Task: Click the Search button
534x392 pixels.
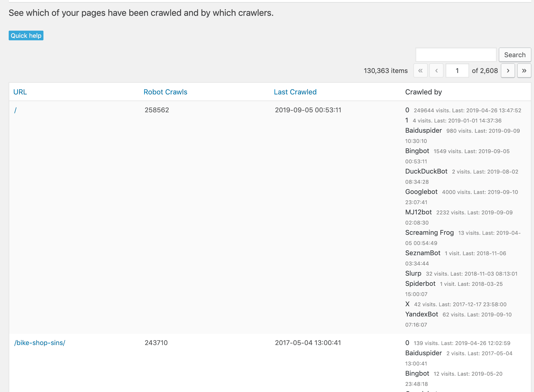Action: (x=515, y=55)
